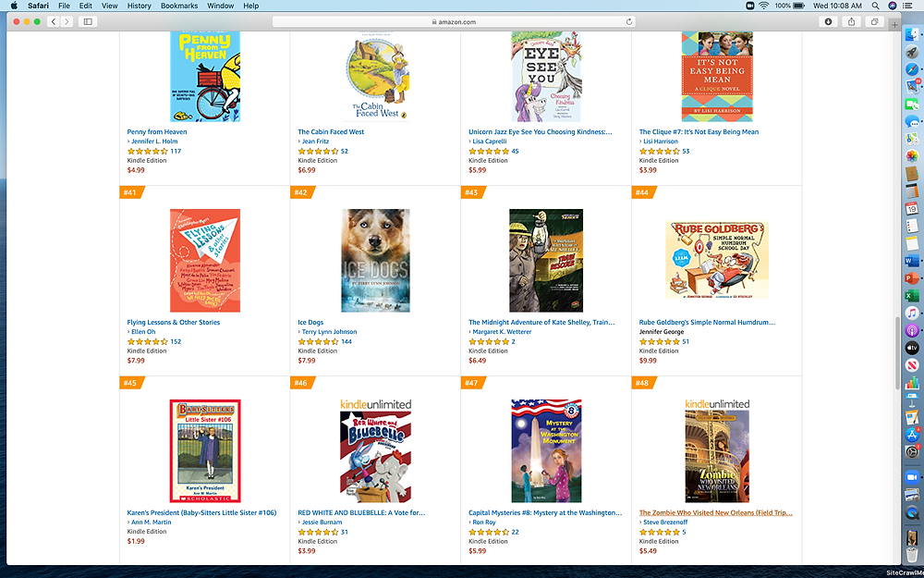The image size is (924, 578).
Task: Open the Safari downloads icon
Action: click(828, 22)
